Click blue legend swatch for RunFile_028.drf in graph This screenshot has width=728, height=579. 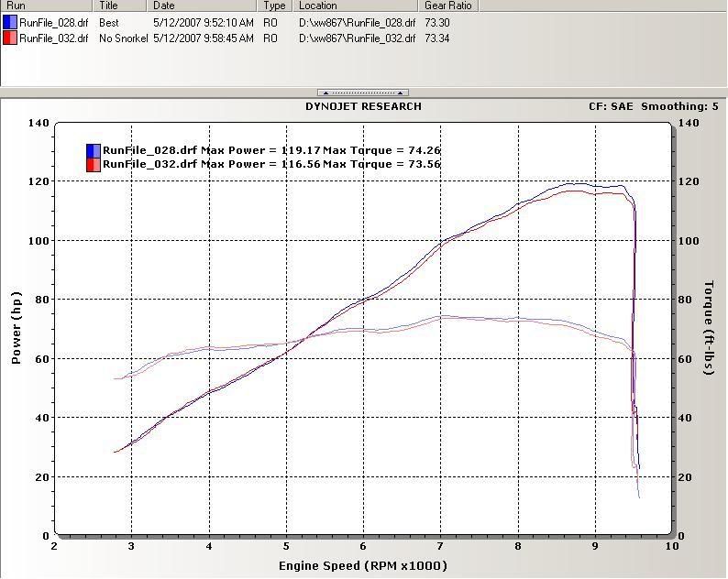click(x=94, y=151)
